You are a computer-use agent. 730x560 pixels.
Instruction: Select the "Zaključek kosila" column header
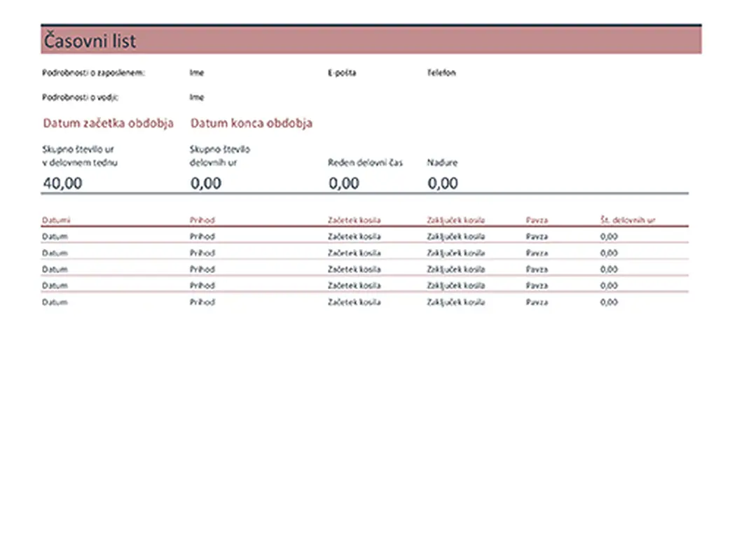coord(455,220)
